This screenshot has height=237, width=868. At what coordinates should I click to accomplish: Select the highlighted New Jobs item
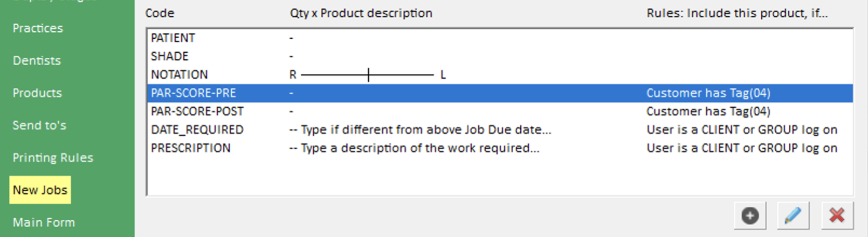40,190
